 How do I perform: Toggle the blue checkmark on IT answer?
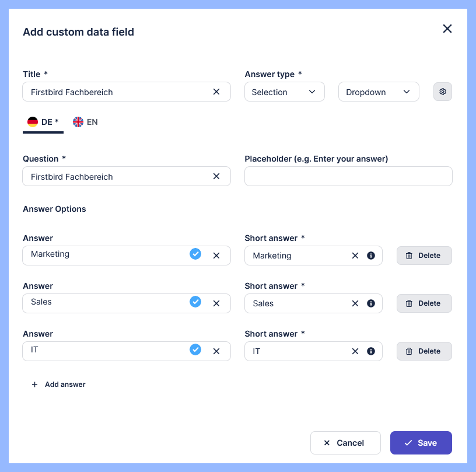[195, 349]
